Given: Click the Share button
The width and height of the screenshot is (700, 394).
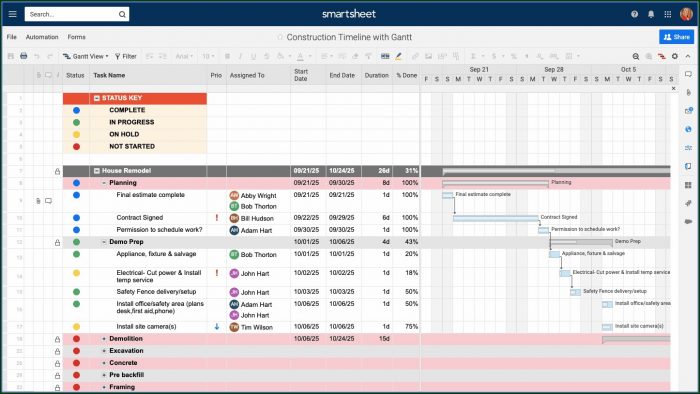Looking at the screenshot, I should tap(676, 37).
